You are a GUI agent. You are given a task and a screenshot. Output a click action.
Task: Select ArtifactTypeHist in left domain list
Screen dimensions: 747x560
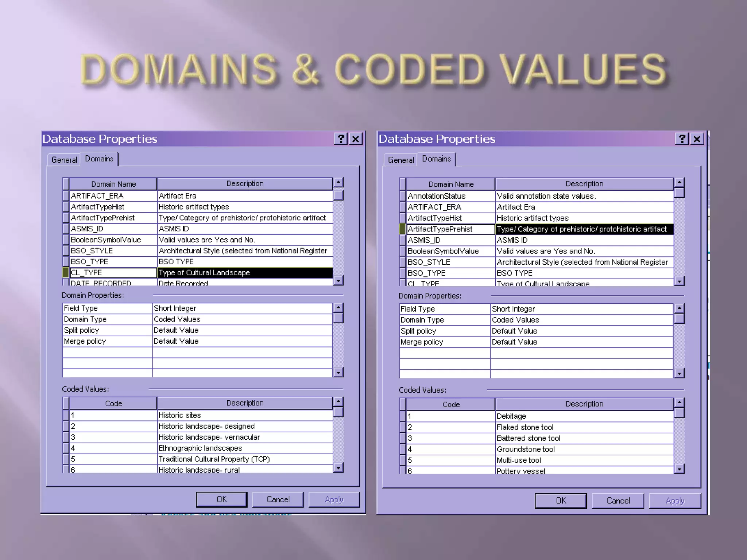(x=113, y=207)
